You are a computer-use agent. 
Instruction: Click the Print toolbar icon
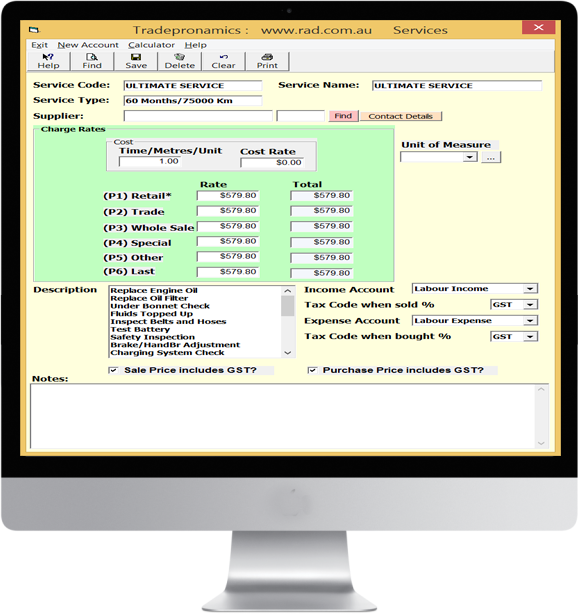click(267, 61)
